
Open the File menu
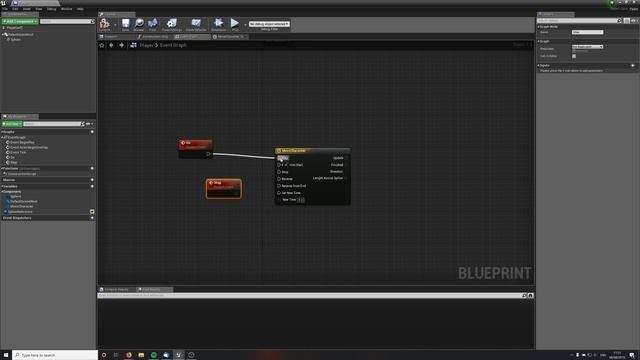[5, 9]
